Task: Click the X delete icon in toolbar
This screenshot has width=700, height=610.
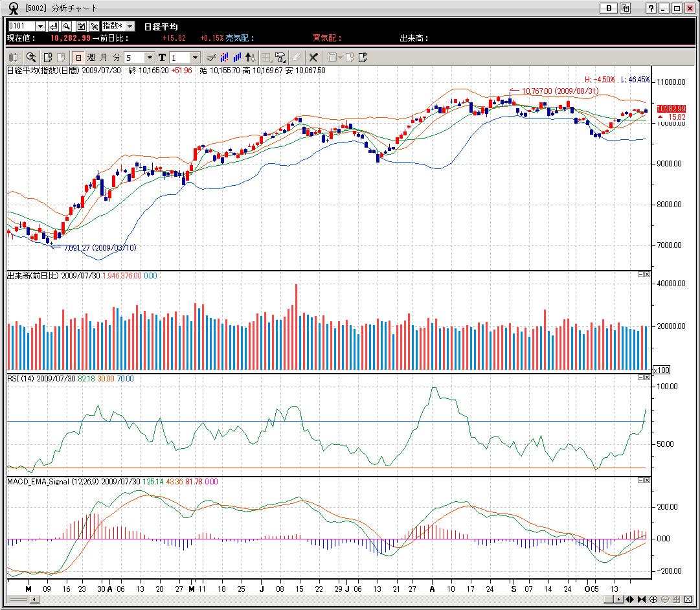Action: pyautogui.click(x=313, y=58)
